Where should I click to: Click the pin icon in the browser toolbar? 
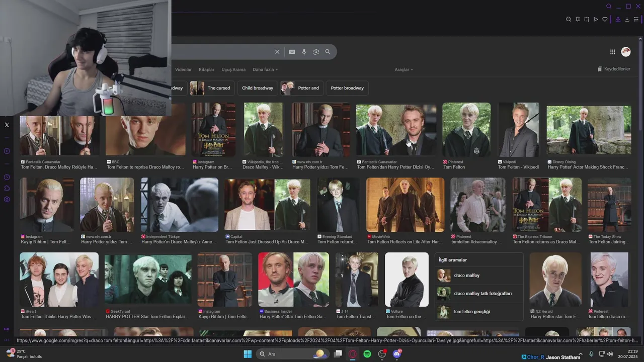578,20
